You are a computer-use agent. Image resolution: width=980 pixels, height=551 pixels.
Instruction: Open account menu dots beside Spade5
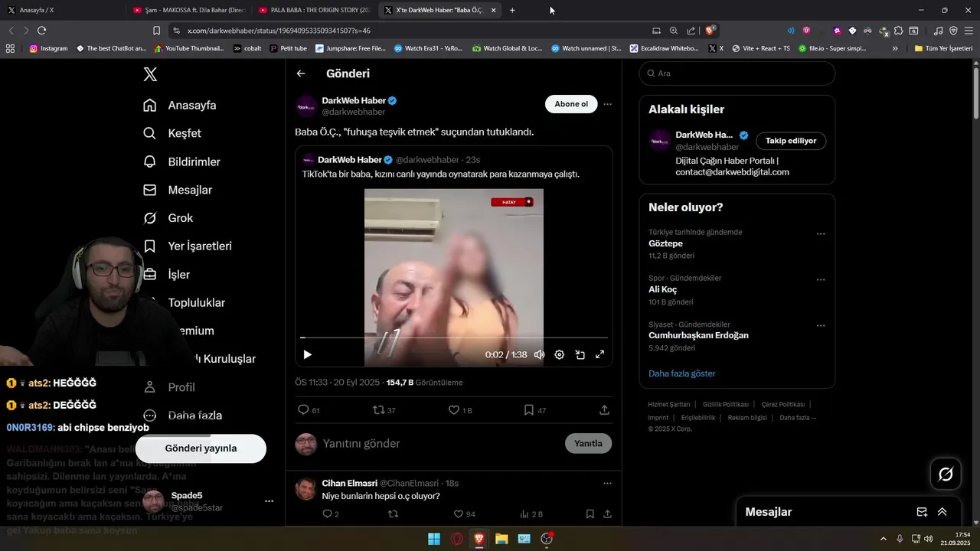269,501
